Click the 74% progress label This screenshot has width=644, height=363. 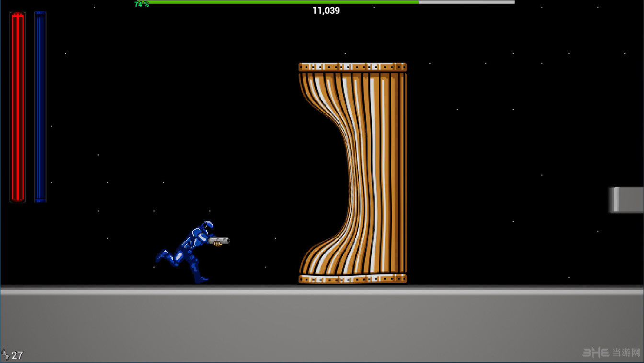141,4
